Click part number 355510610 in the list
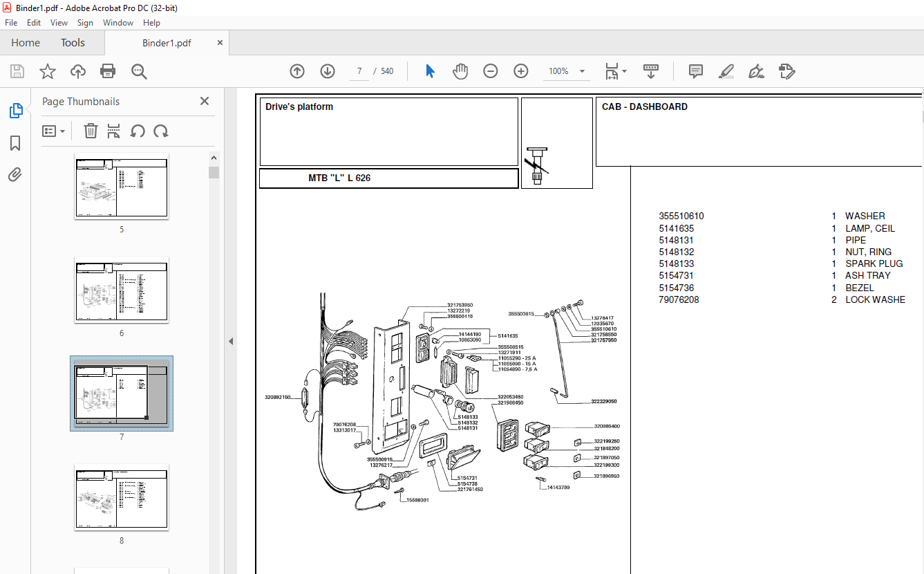 (x=681, y=216)
